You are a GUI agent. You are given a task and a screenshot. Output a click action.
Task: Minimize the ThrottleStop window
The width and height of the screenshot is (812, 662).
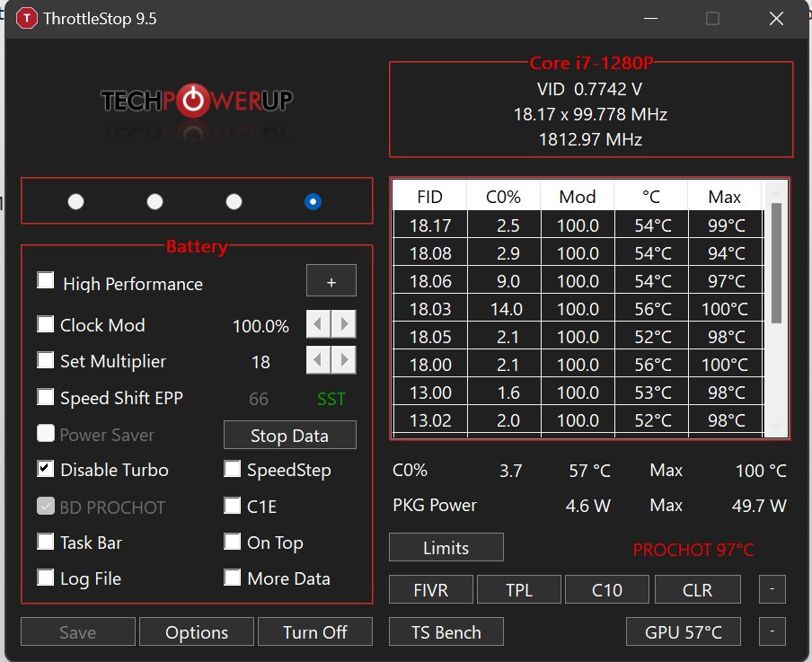pyautogui.click(x=650, y=19)
